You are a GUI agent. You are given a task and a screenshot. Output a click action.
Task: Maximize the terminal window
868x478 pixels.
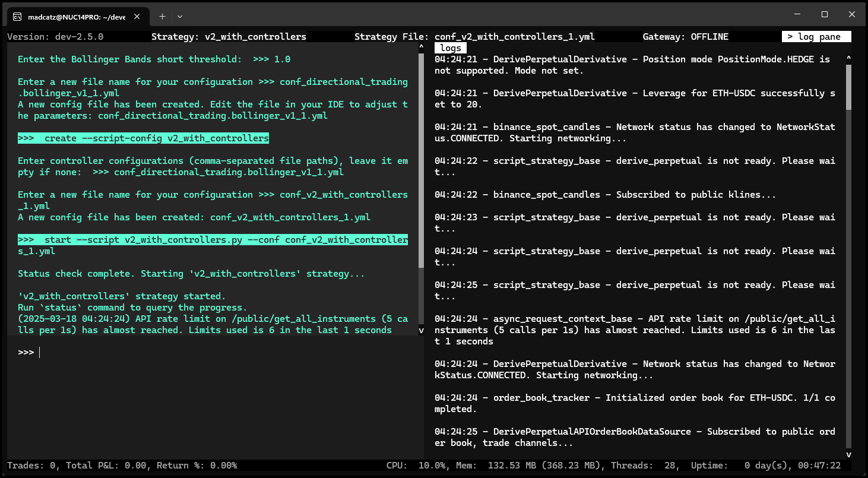point(824,14)
